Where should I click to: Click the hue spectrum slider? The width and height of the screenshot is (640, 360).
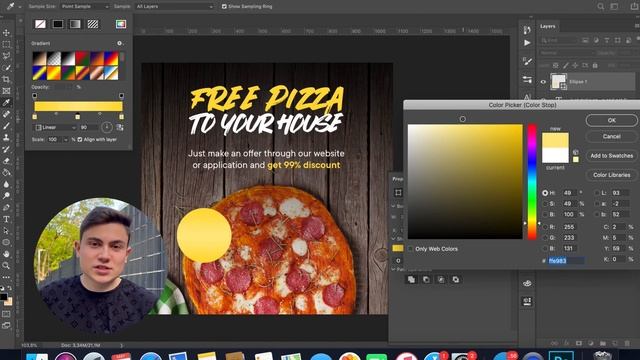click(x=532, y=182)
